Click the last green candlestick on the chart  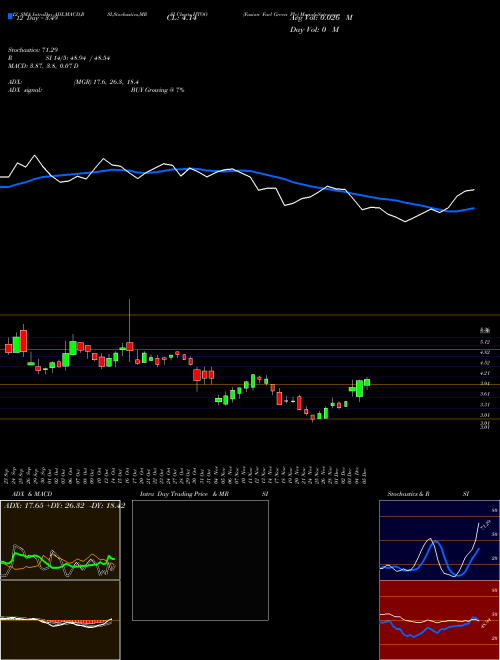[367, 383]
